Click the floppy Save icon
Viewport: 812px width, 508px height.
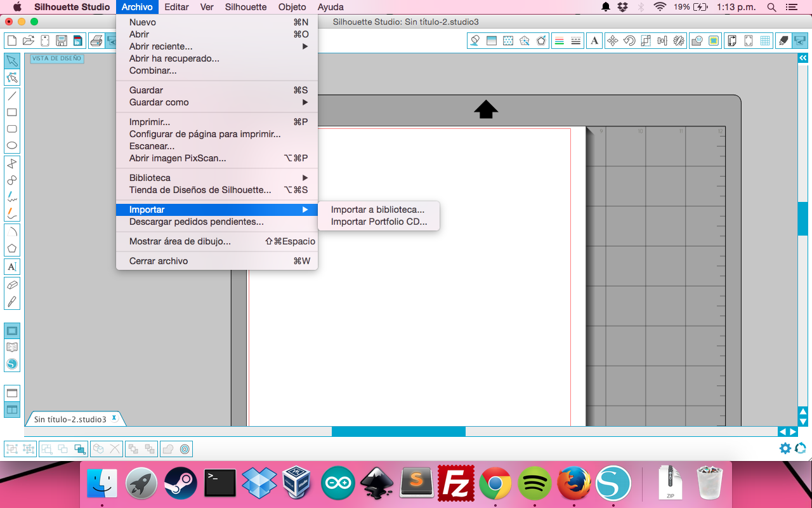point(62,41)
